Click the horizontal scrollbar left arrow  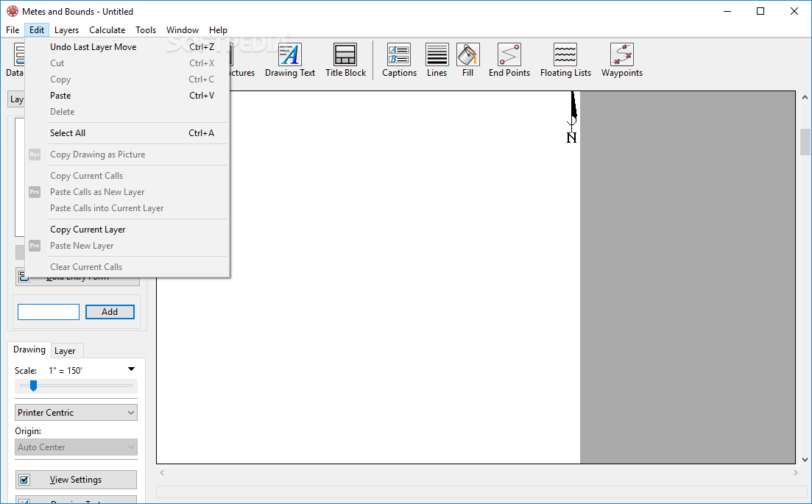tap(162, 472)
